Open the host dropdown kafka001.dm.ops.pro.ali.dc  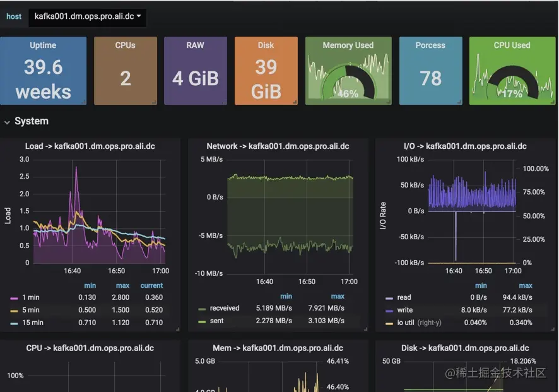(87, 17)
